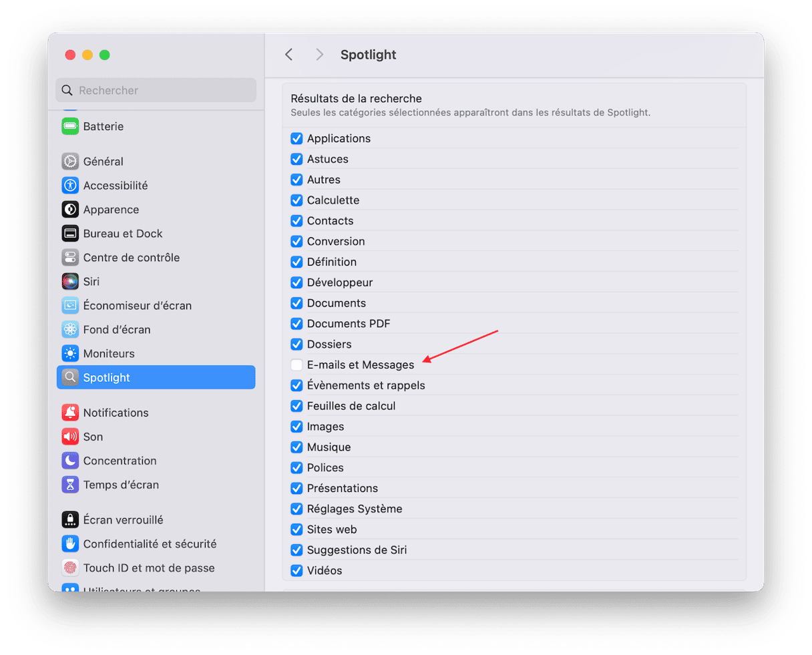Uncheck the Applications checkbox
The image size is (812, 655).
click(297, 138)
